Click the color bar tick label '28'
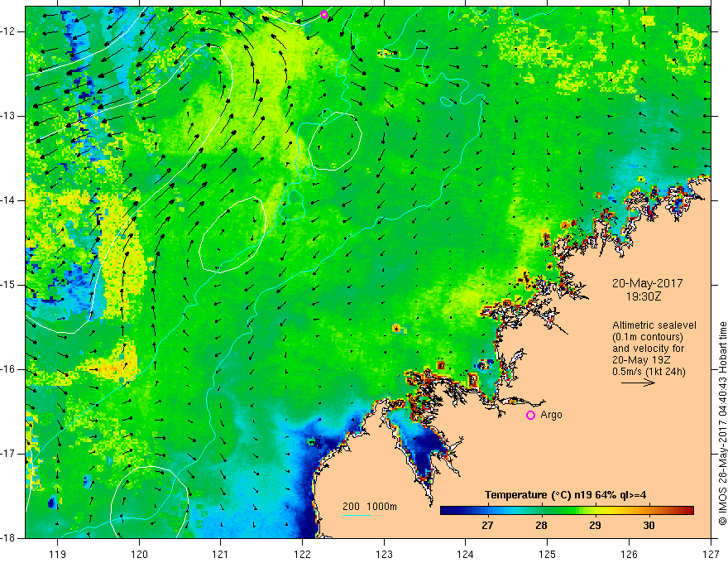The height and width of the screenshot is (563, 728). tap(541, 526)
